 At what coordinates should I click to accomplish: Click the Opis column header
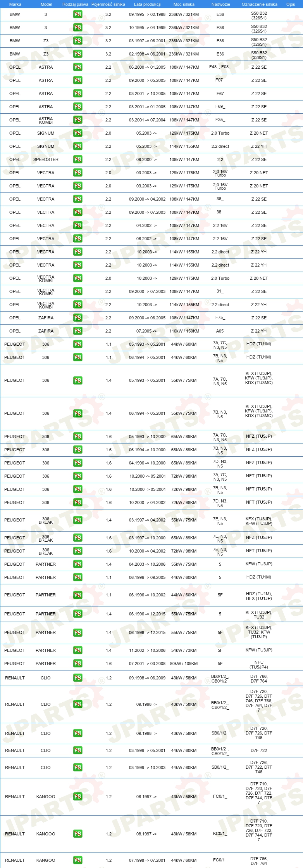pos(291,4)
